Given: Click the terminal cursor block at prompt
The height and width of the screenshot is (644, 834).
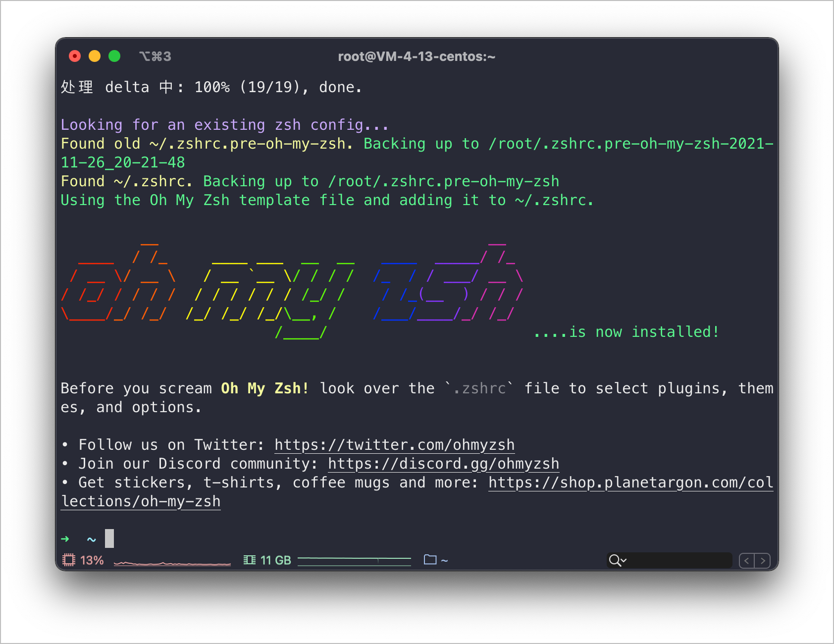Looking at the screenshot, I should (x=109, y=538).
